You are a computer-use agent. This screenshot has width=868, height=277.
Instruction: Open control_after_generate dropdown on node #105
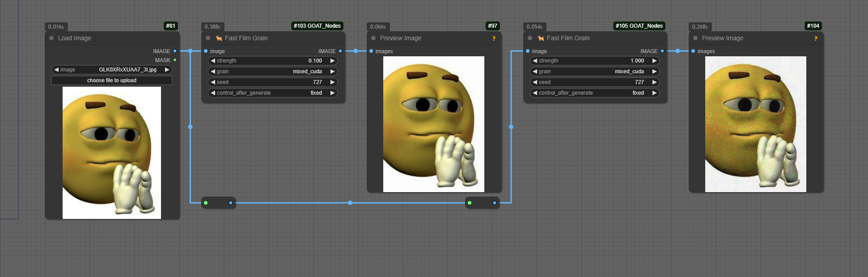click(x=595, y=93)
